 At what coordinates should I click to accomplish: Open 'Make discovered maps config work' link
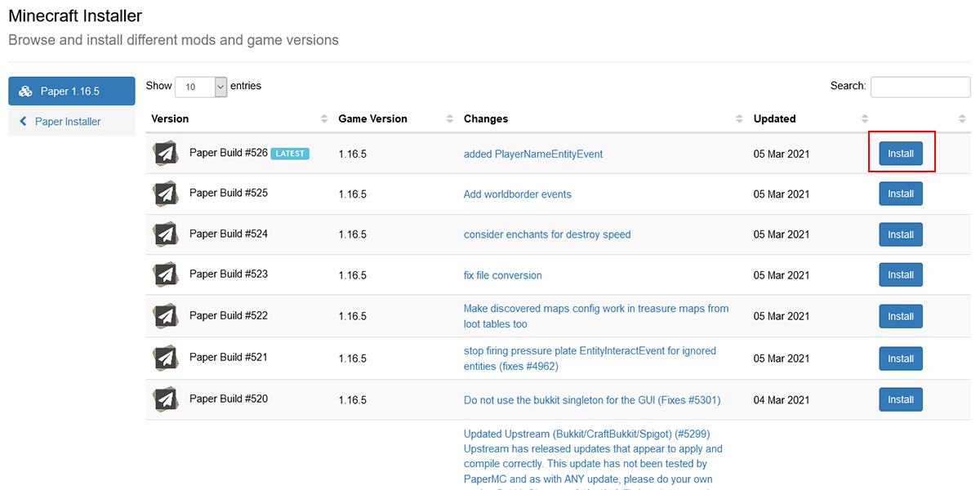596,316
